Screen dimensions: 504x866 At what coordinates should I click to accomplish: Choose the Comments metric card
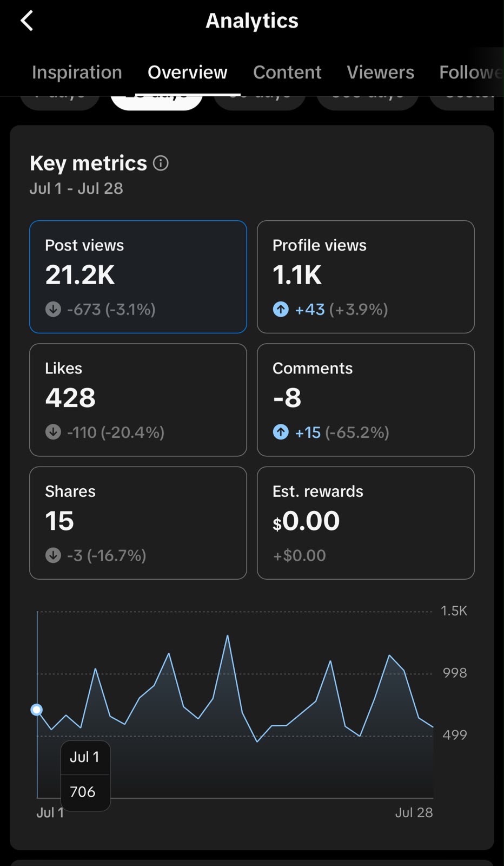(366, 400)
